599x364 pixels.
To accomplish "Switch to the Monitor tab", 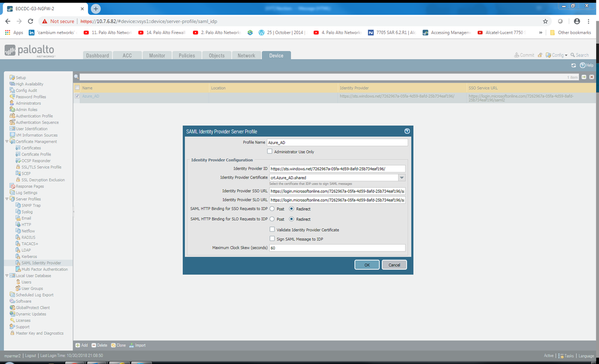I will pos(157,55).
